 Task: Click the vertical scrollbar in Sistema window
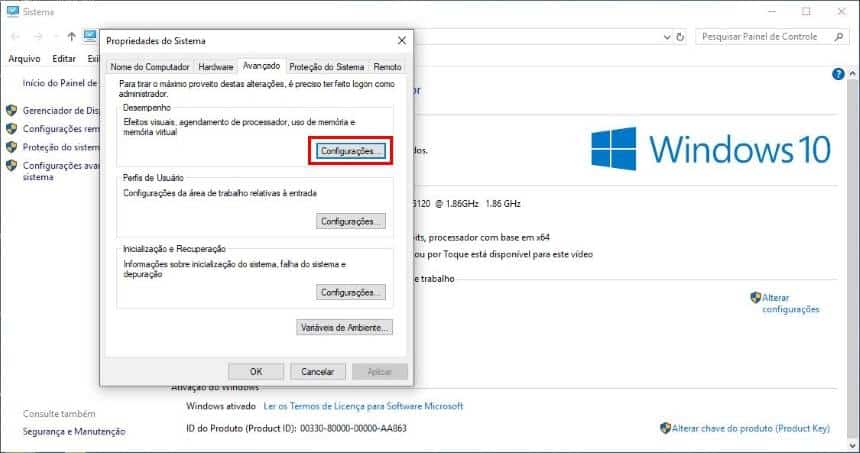click(852, 258)
